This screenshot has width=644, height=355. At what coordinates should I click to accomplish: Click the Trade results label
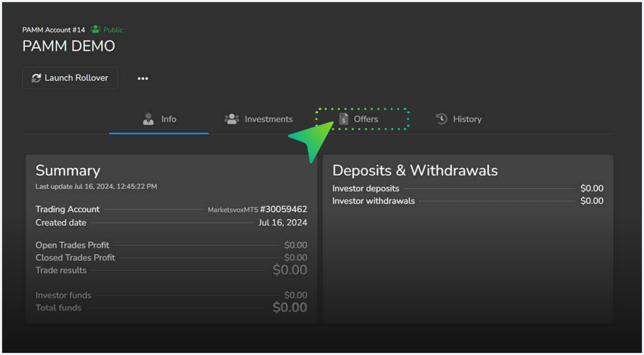coord(61,270)
